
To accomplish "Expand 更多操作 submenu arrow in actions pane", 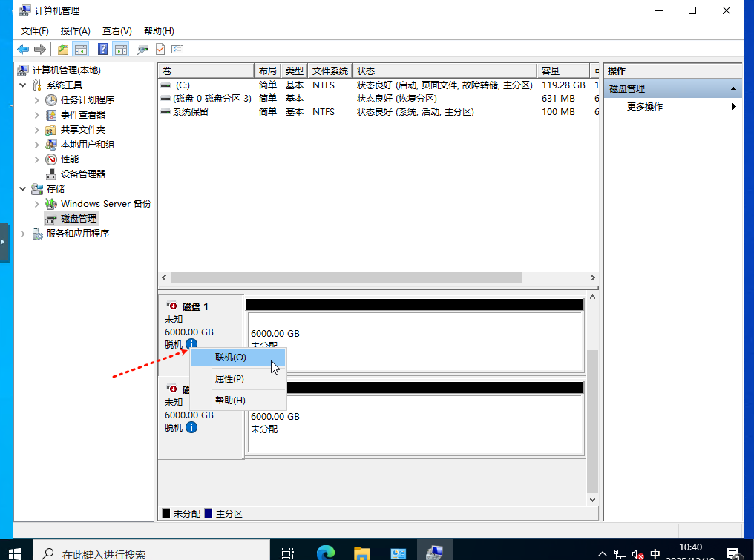I will click(x=734, y=107).
